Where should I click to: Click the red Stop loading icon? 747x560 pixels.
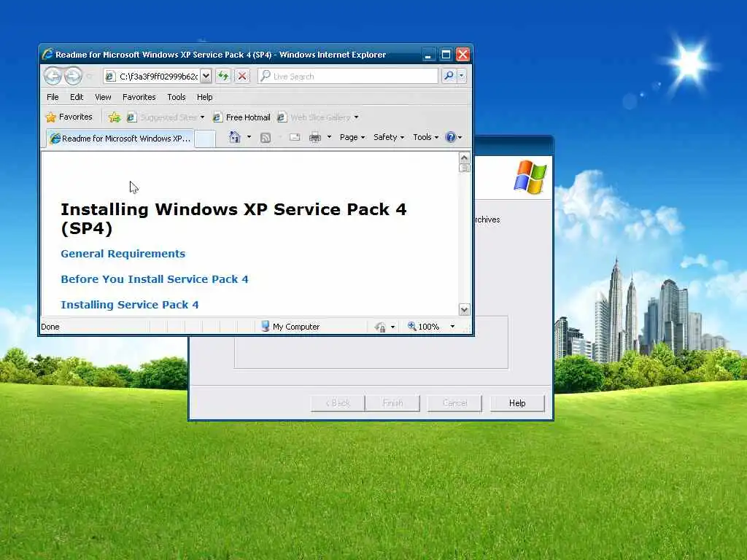(242, 76)
